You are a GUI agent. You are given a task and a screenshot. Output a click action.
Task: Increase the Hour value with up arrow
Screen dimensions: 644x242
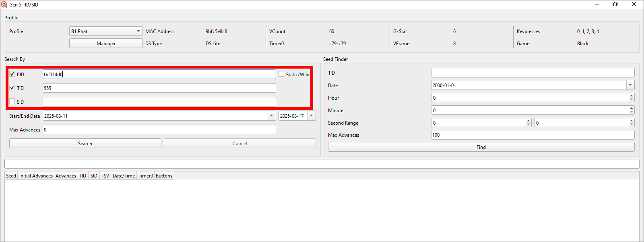click(632, 96)
